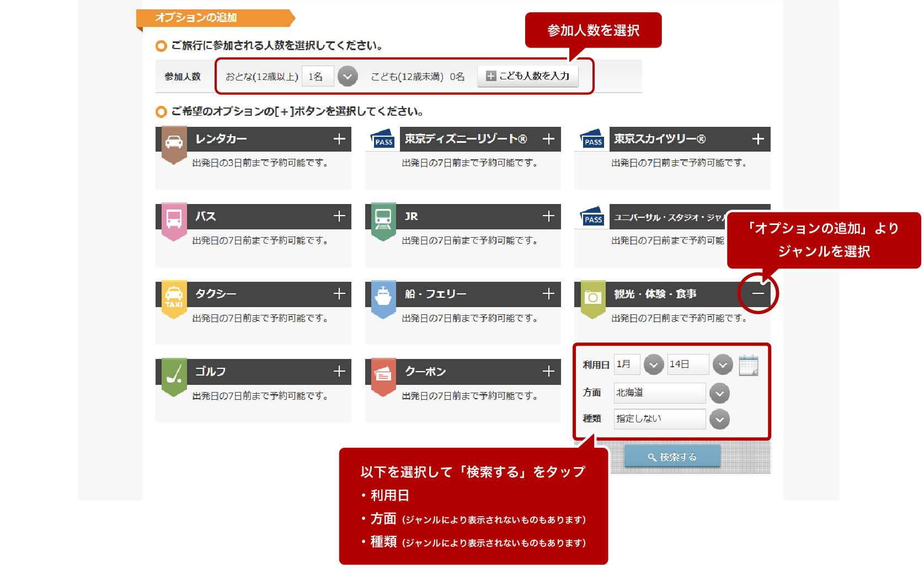Collapse the 観光・体験・食事 section
Image resolution: width=924 pixels, height=574 pixels.
point(758,293)
